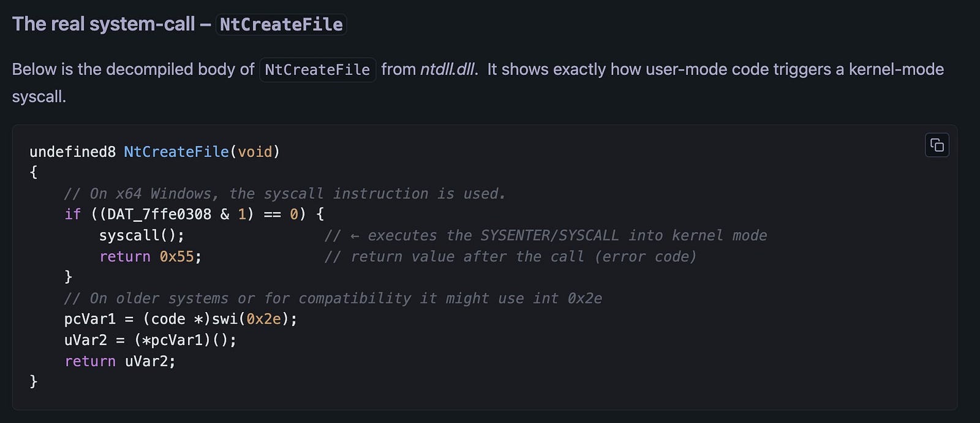Click the inline NtCreateFile code in paragraph

coord(317,70)
